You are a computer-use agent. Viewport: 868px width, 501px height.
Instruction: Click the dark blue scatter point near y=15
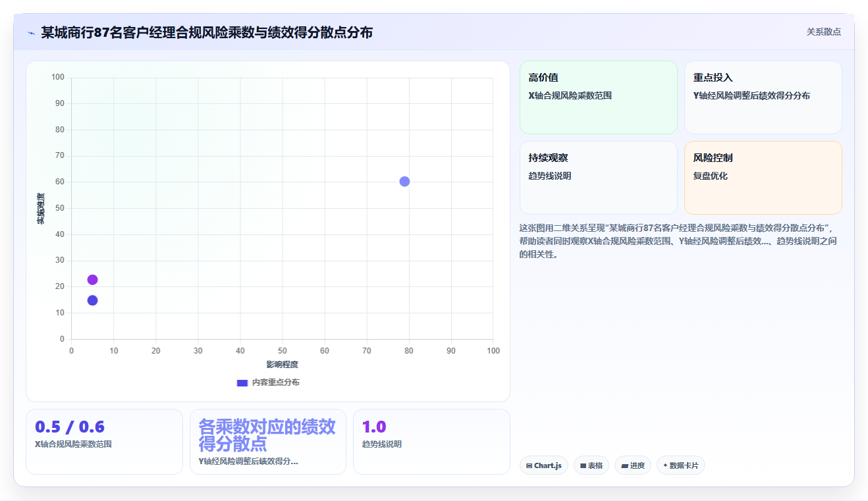coord(92,300)
